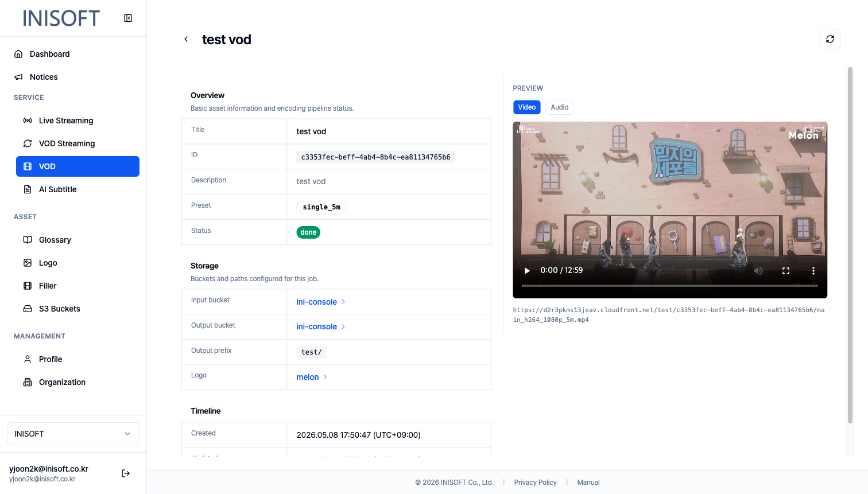Screen dimensions: 868x494
Task: Switch preview to the Audio tab
Action: [560, 107]
